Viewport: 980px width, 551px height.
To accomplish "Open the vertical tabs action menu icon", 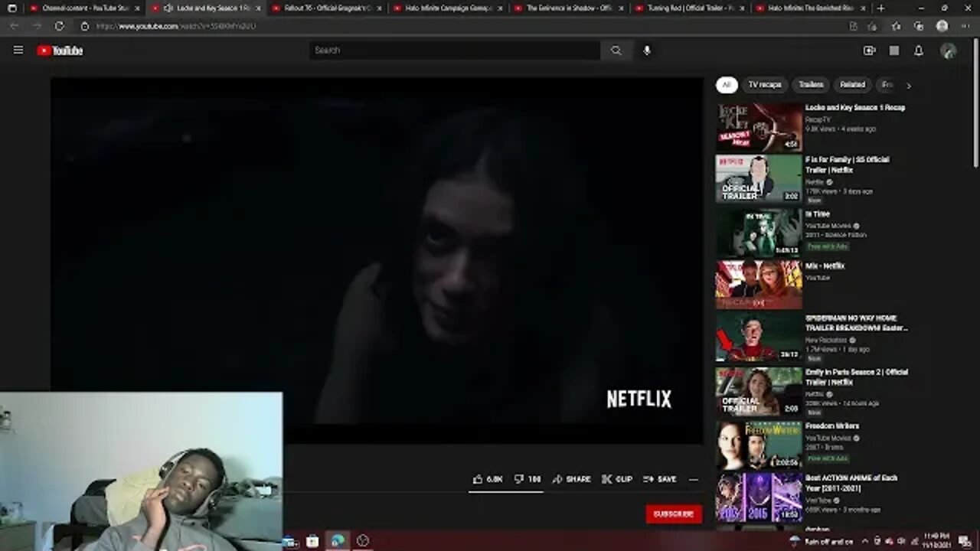I will pos(11,8).
